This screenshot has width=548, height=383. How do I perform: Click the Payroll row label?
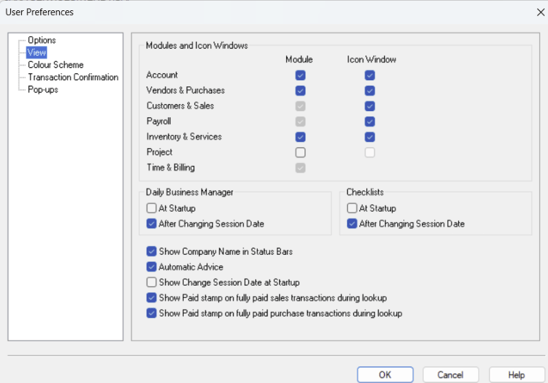click(x=159, y=121)
